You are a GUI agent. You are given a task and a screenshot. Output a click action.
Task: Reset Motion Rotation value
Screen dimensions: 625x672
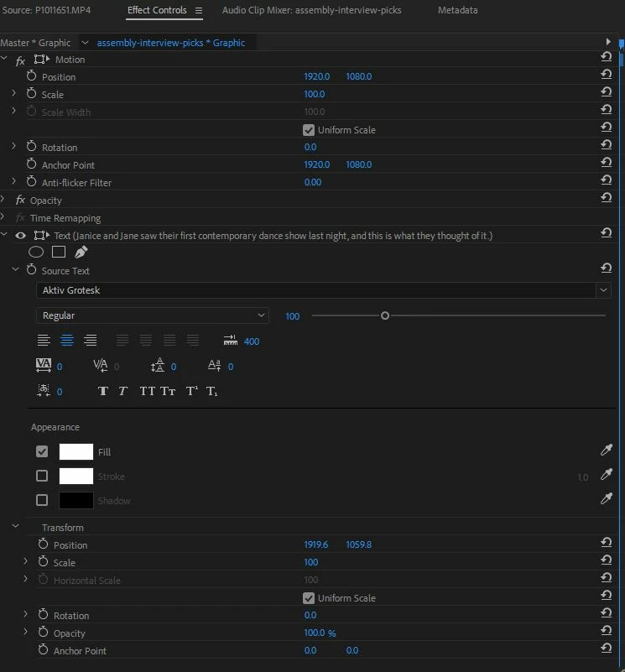tap(606, 144)
